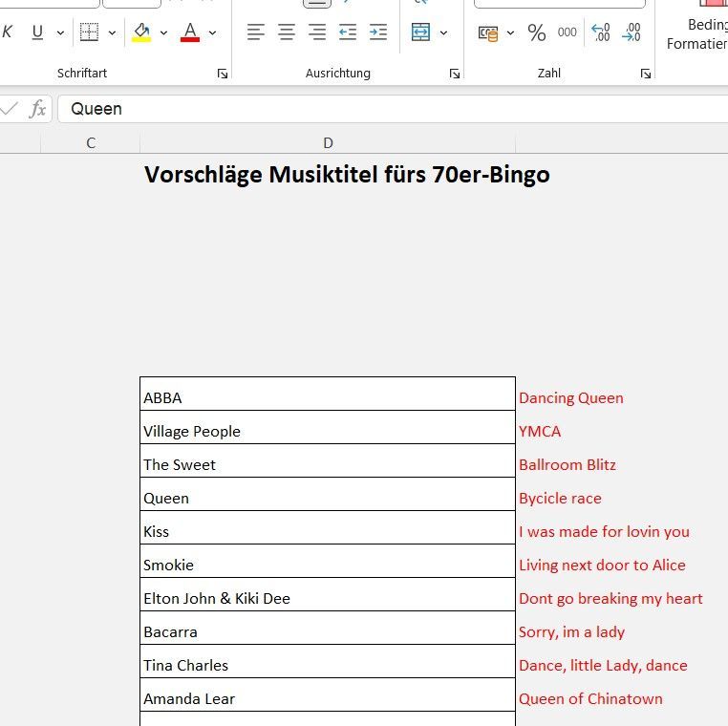Click the merge and center icon
The width and height of the screenshot is (728, 726).
coord(421,32)
